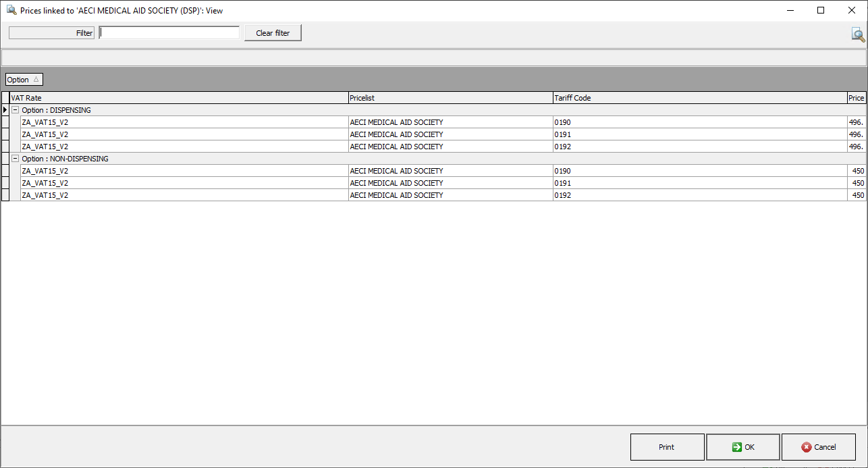Collapse the DISPENSING option group
The image size is (868, 468).
coord(16,110)
